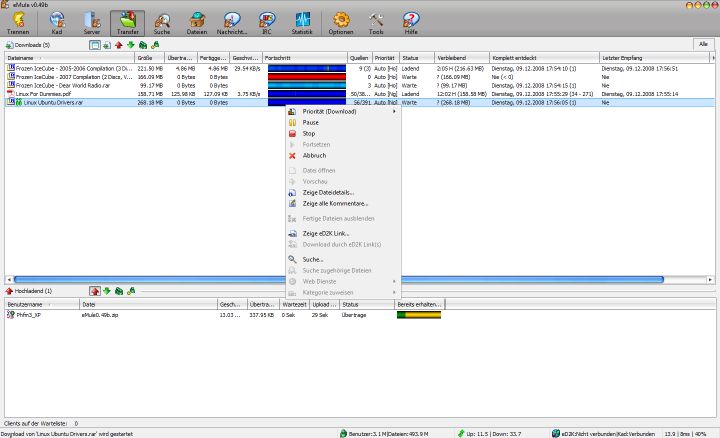Select Zeige Dateidetails from context menu
Image resolution: width=720 pixels, height=438 pixels.
(328, 192)
